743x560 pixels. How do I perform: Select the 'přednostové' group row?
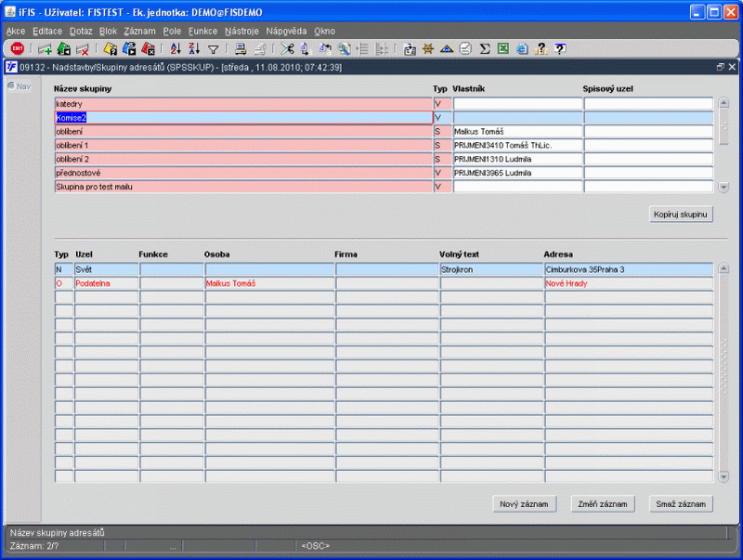(243, 173)
